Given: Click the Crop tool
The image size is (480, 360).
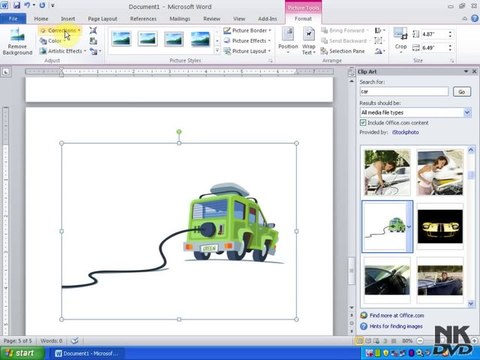Looking at the screenshot, I should pos(400,40).
